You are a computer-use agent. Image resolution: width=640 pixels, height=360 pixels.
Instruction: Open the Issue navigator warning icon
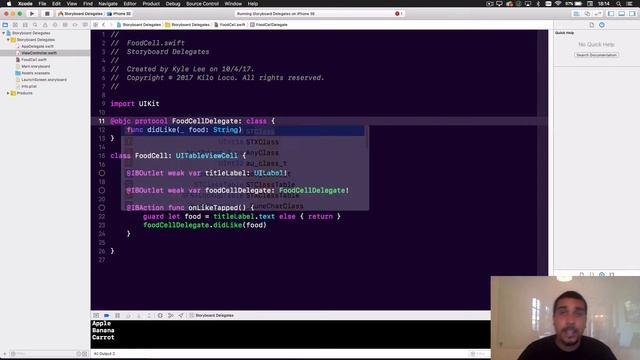click(x=45, y=25)
